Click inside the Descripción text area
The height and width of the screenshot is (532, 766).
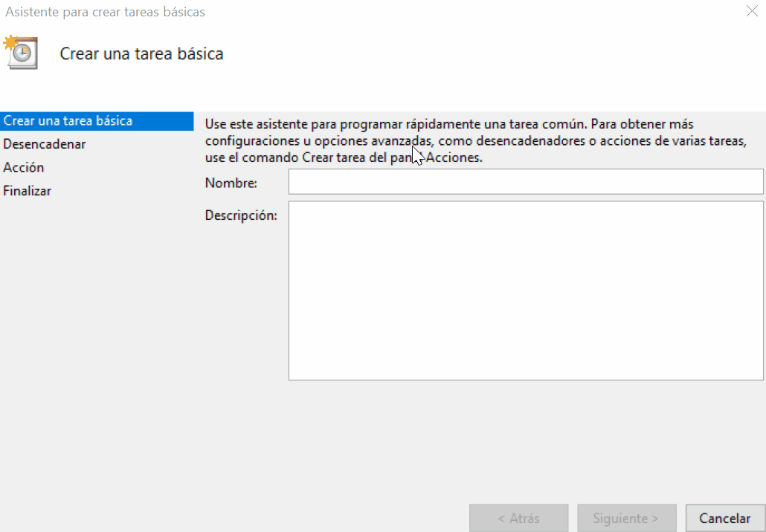(x=526, y=291)
